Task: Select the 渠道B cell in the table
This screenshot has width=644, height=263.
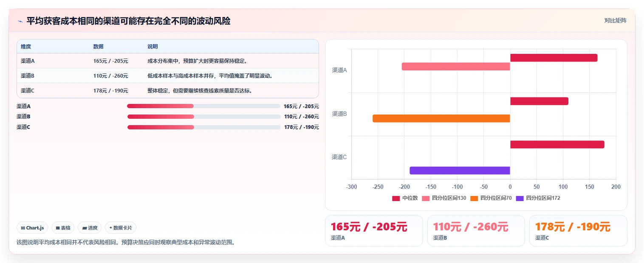Action: tap(28, 76)
